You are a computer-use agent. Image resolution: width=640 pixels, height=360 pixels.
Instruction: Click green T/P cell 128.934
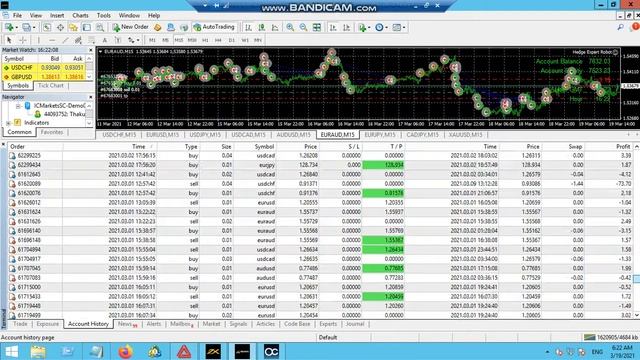(x=383, y=165)
